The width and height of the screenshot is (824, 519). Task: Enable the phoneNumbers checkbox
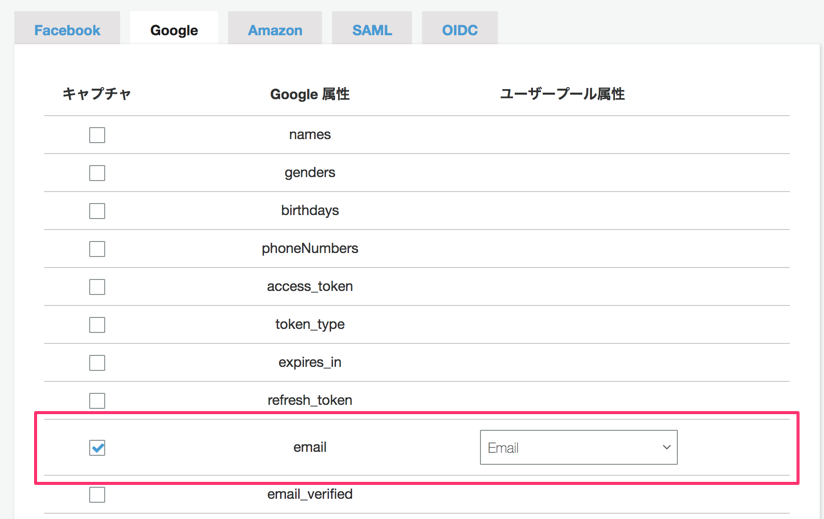coord(97,249)
